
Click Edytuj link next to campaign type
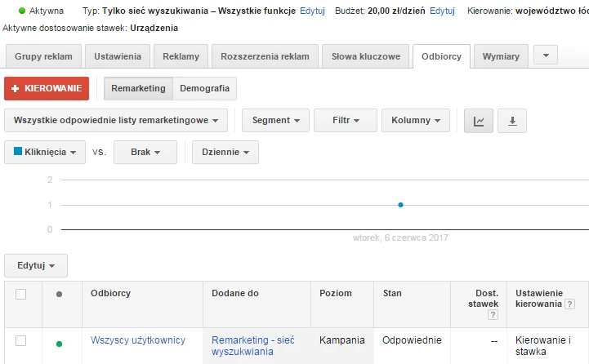pyautogui.click(x=312, y=11)
